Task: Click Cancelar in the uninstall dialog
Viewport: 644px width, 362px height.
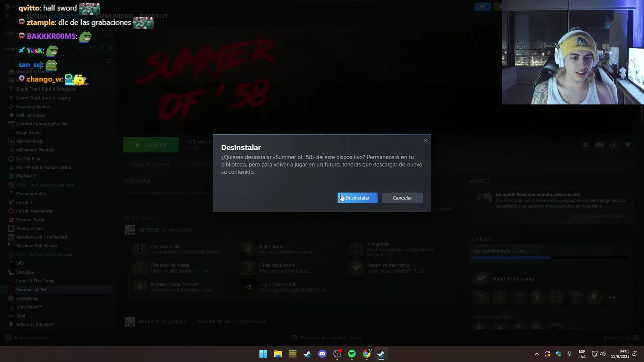Action: coord(402,198)
